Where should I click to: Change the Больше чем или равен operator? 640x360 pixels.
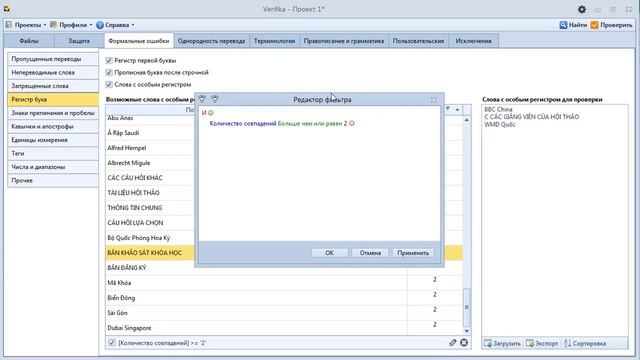tap(310, 123)
